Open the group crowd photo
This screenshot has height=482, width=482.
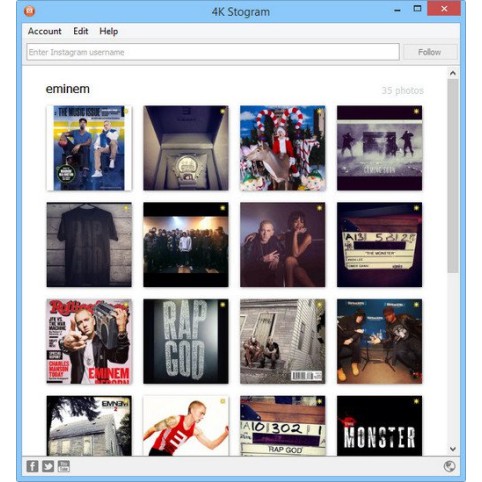[186, 245]
